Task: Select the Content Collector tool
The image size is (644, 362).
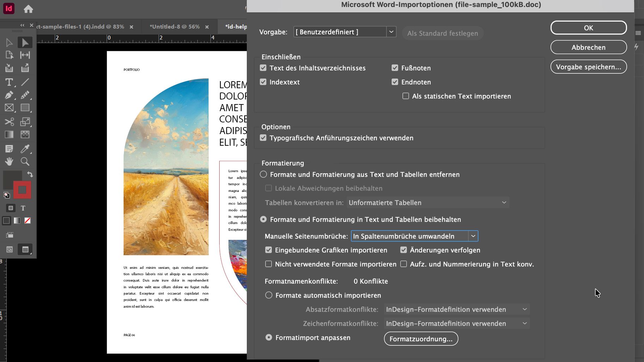Action: pyautogui.click(x=9, y=68)
